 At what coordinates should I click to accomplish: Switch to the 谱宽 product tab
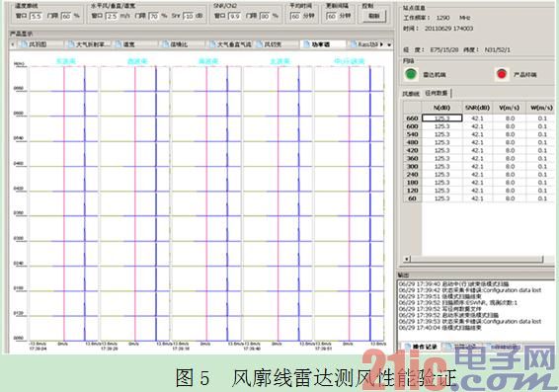135,44
